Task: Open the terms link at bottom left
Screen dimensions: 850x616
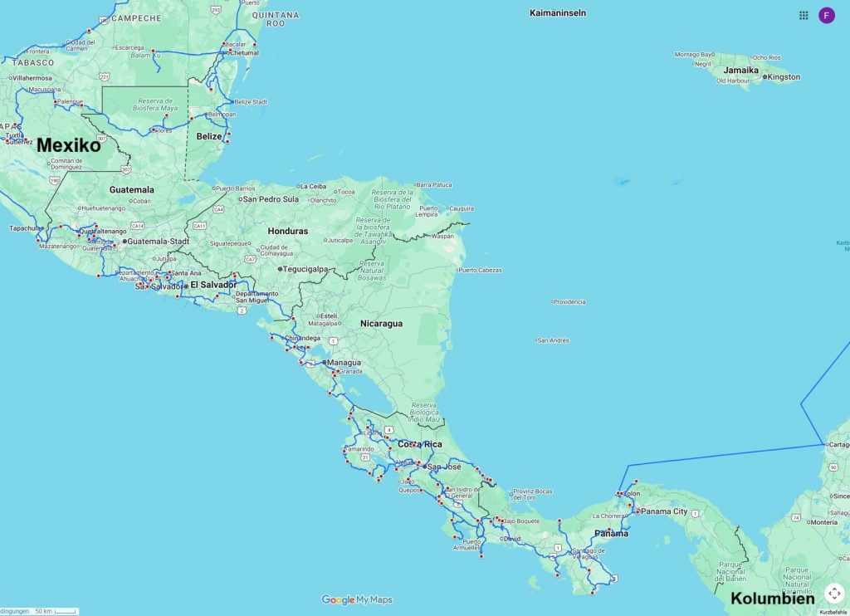Action: point(14,611)
